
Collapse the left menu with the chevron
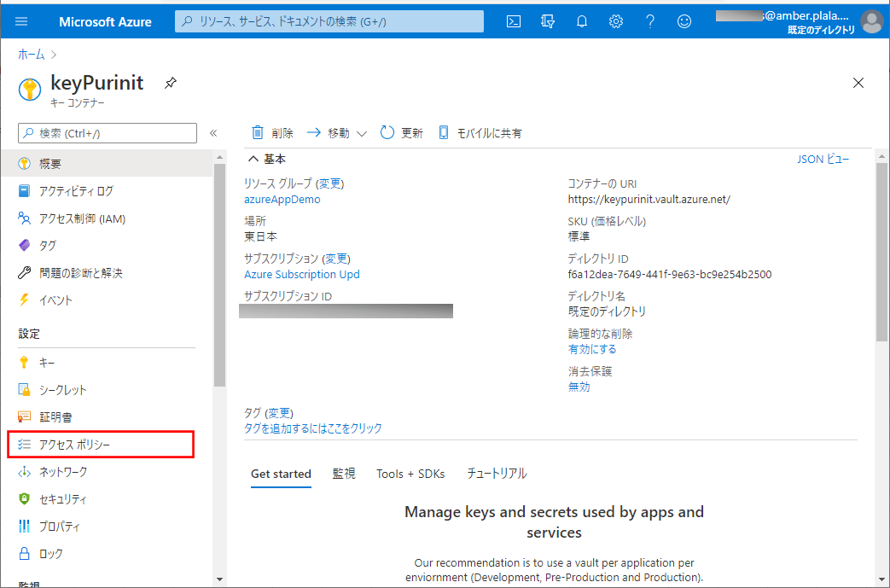pos(213,133)
